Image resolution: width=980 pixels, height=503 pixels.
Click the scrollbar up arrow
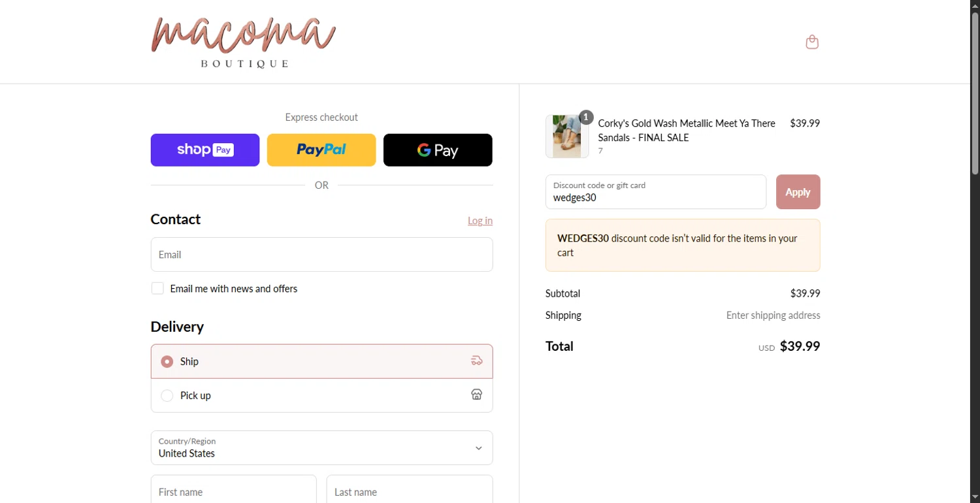pyautogui.click(x=975, y=5)
